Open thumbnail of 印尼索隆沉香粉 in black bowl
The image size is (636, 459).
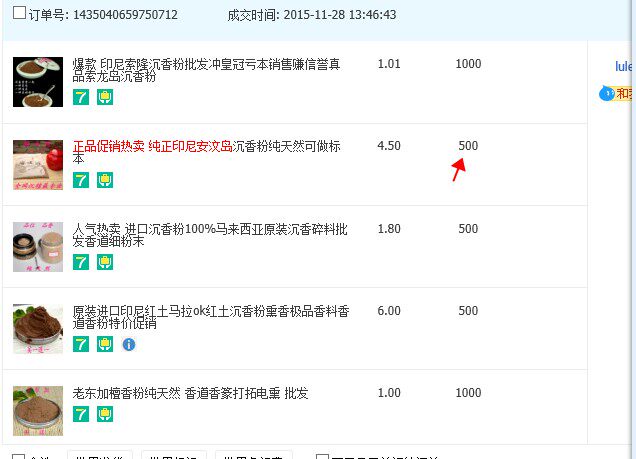38,82
